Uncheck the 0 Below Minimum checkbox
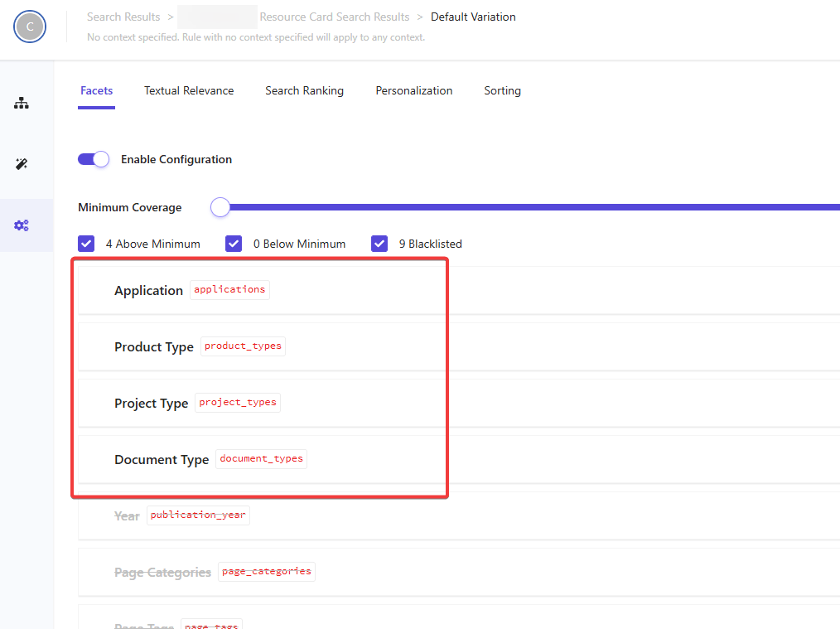The image size is (840, 629). tap(234, 244)
